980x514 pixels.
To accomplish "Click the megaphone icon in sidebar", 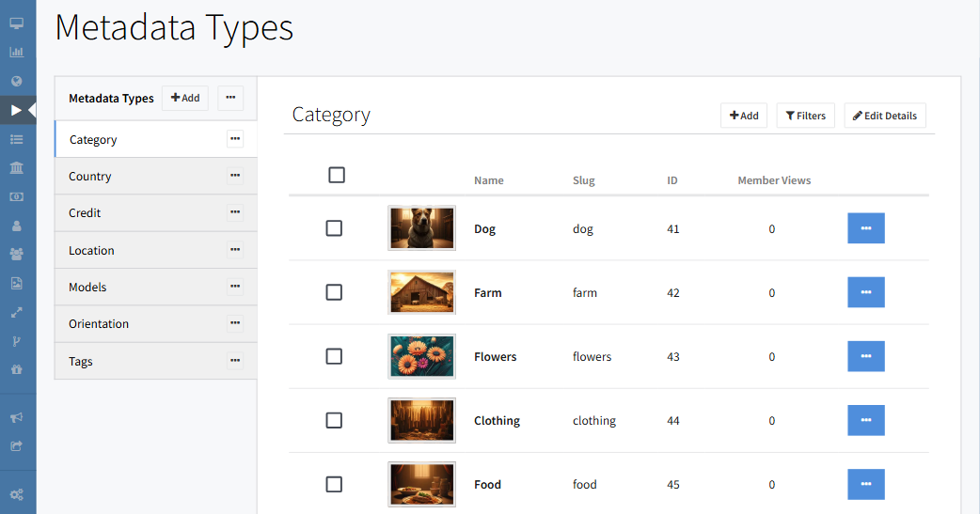I will click(16, 417).
